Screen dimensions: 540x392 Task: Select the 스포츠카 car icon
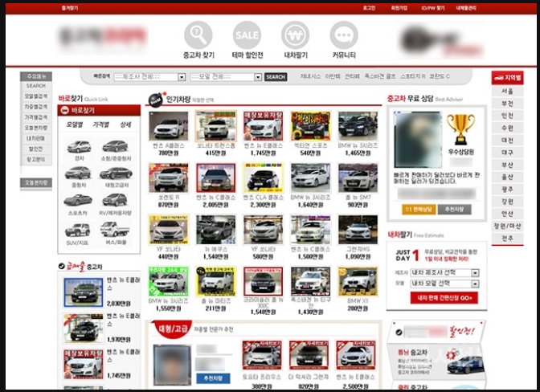pyautogui.click(x=78, y=200)
